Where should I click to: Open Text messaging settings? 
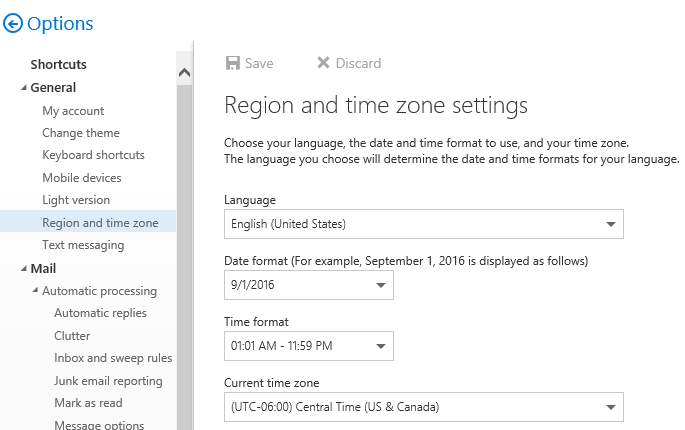point(83,245)
